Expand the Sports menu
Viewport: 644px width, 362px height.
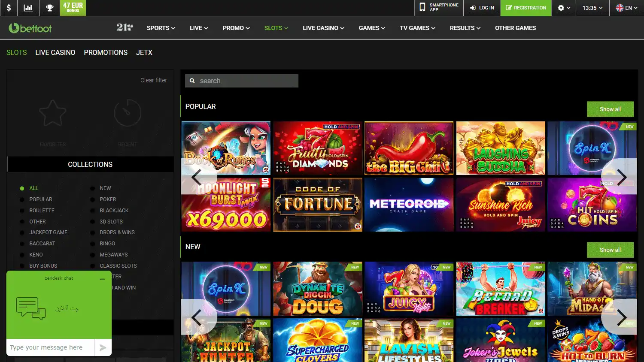coord(161,28)
